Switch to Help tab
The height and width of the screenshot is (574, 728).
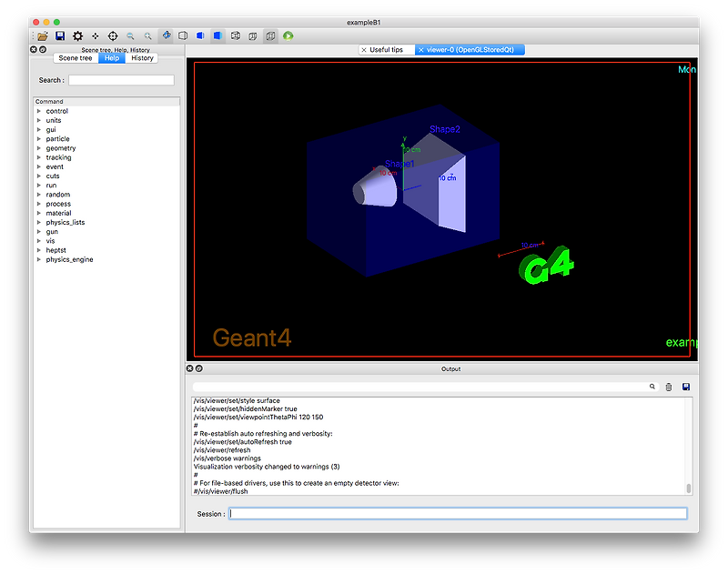111,58
